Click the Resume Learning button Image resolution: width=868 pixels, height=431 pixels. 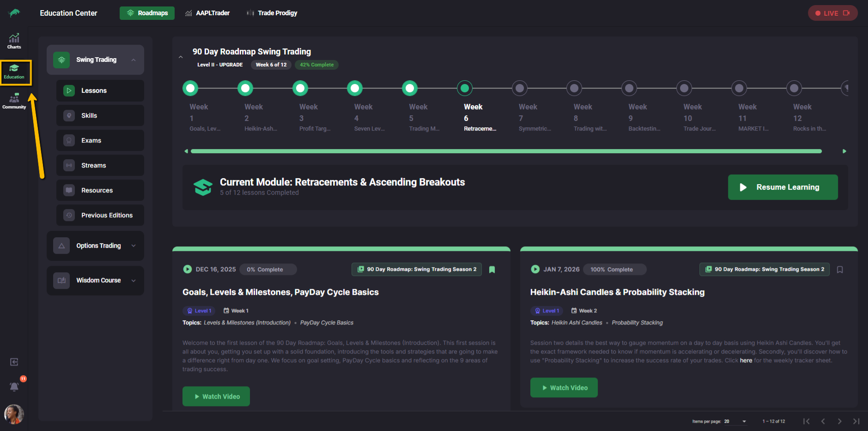pos(783,187)
